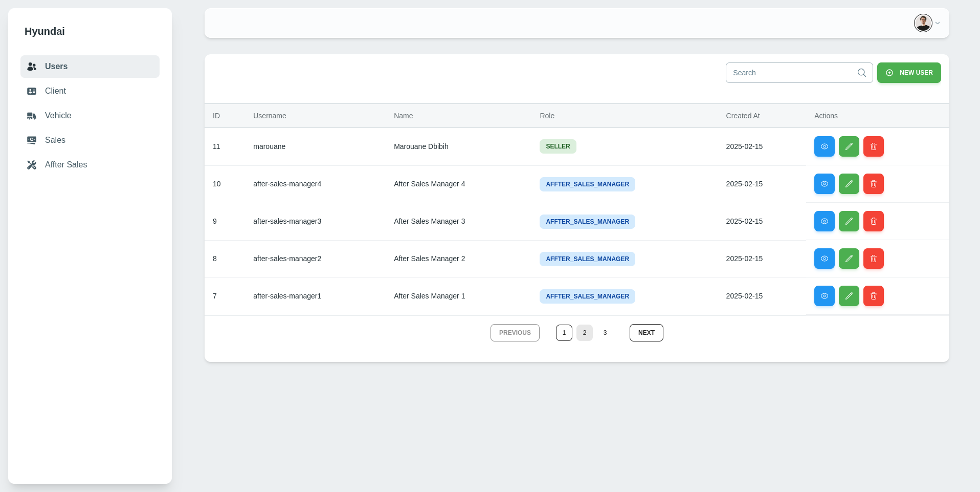Click the NEW USER button
This screenshot has width=980, height=492.
point(908,73)
